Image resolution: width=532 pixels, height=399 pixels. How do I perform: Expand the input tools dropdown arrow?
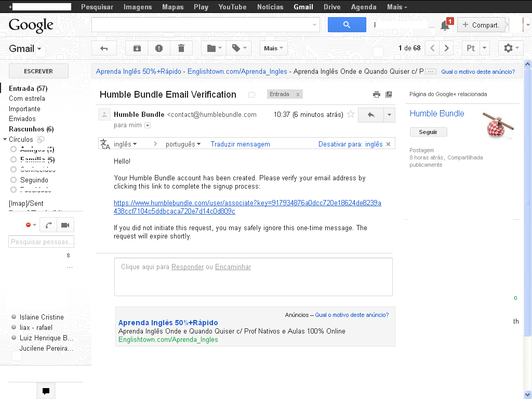click(485, 48)
